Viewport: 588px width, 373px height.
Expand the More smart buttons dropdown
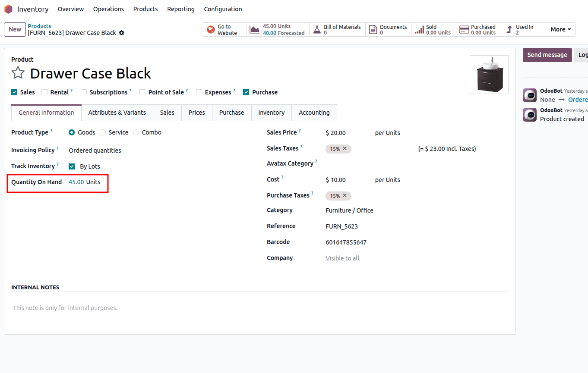click(561, 29)
